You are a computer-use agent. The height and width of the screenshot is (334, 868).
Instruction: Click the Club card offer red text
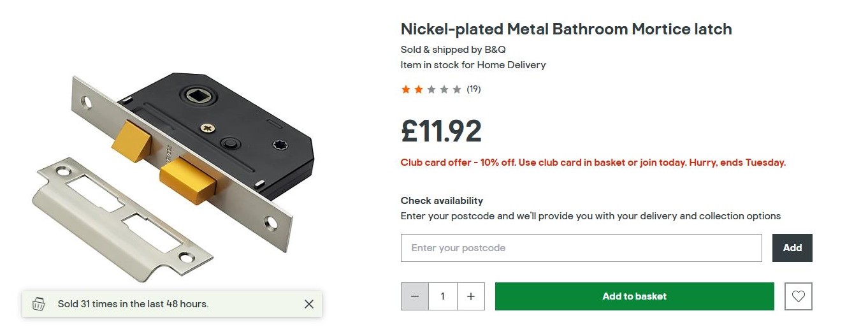pyautogui.click(x=593, y=163)
